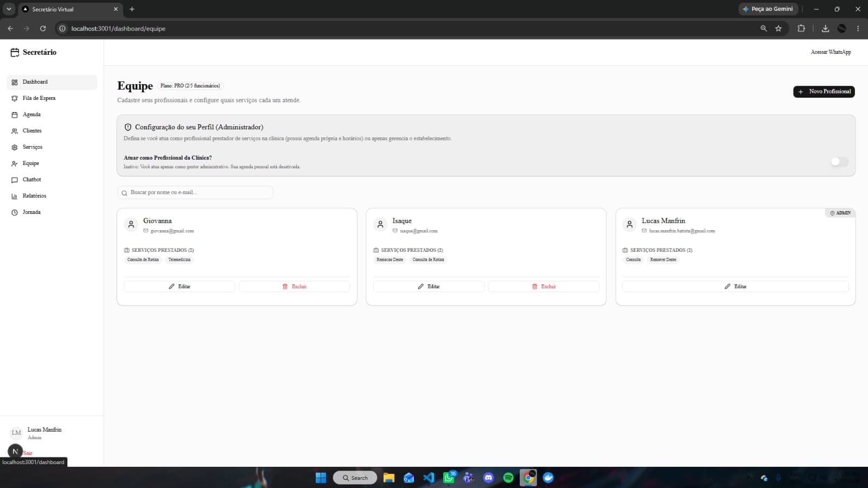Click the Equipe user icon in sidebar
Screen dimensions: 868x488
[x=15, y=164]
